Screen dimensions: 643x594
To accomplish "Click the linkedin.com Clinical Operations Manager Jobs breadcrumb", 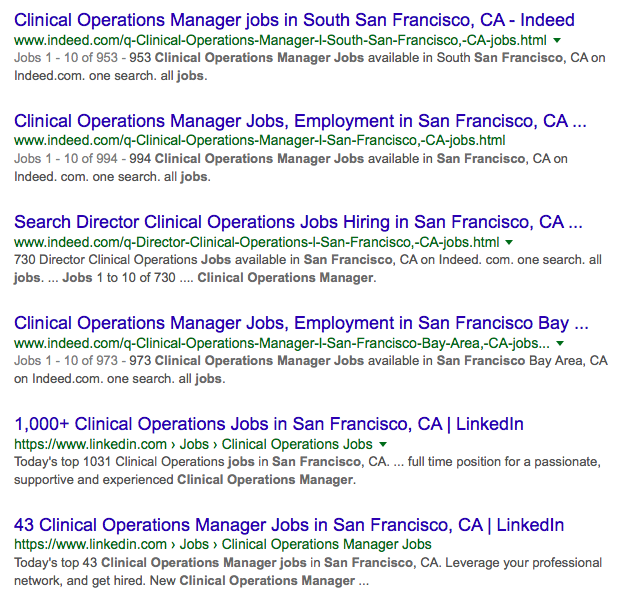I will pyautogui.click(x=223, y=544).
